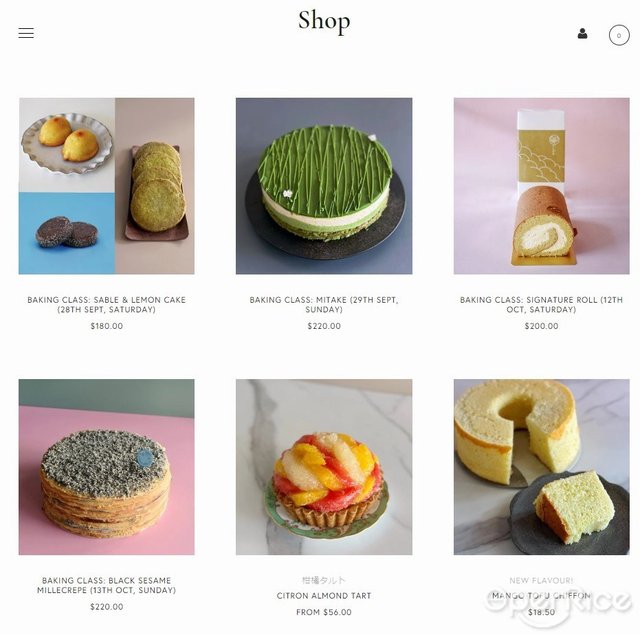Screen dimensions: 640x635
Task: Select the Citron Almond Tart title
Action: click(324, 596)
